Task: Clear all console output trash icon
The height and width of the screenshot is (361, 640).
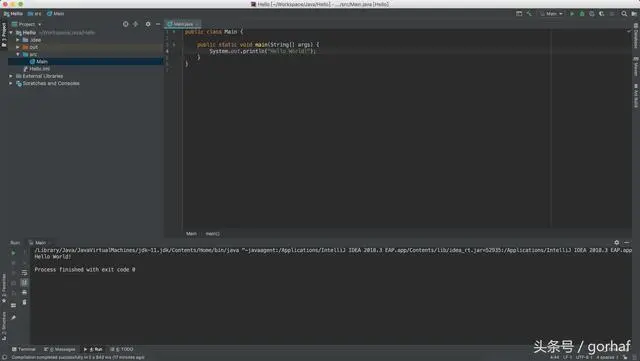Action: (x=24, y=302)
